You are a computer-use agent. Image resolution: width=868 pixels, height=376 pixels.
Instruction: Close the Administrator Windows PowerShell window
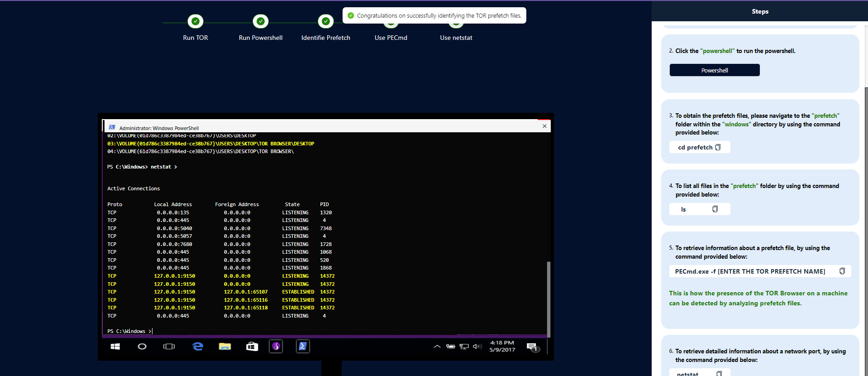pyautogui.click(x=544, y=126)
